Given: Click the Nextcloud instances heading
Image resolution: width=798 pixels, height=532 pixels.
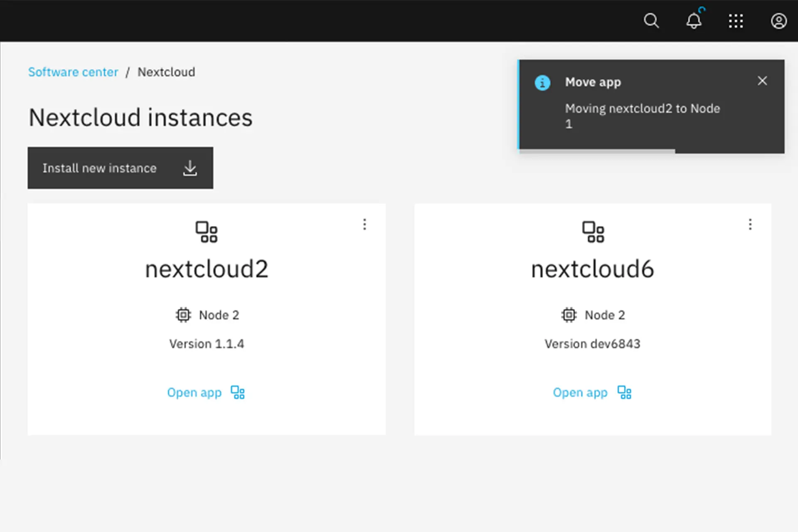Looking at the screenshot, I should 140,118.
